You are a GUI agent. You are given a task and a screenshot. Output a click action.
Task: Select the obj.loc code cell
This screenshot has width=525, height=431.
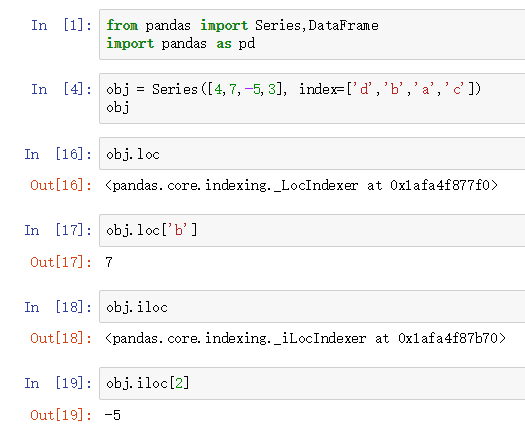coord(312,154)
